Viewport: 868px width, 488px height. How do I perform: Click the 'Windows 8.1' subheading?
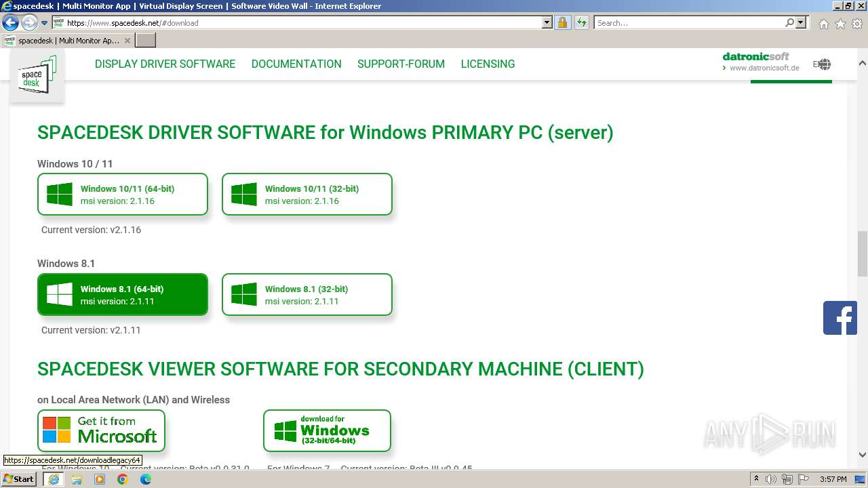66,264
